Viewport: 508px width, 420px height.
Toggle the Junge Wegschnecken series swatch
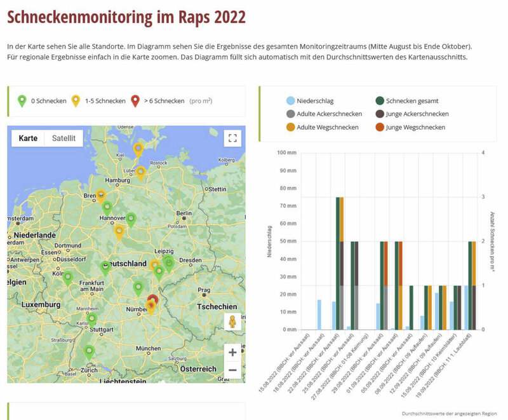[380, 127]
